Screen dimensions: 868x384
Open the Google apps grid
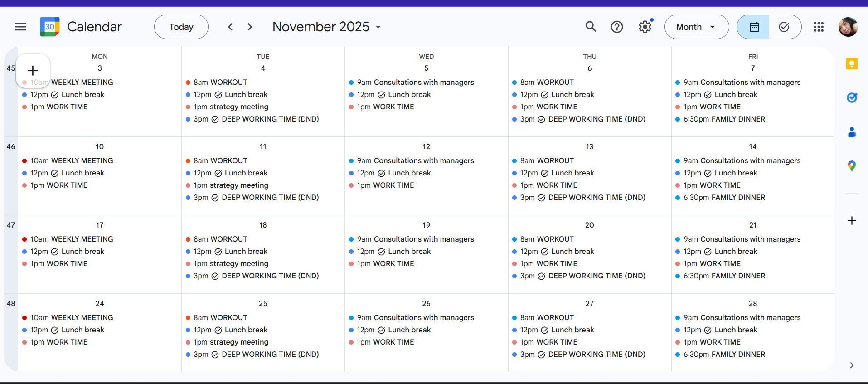(819, 27)
